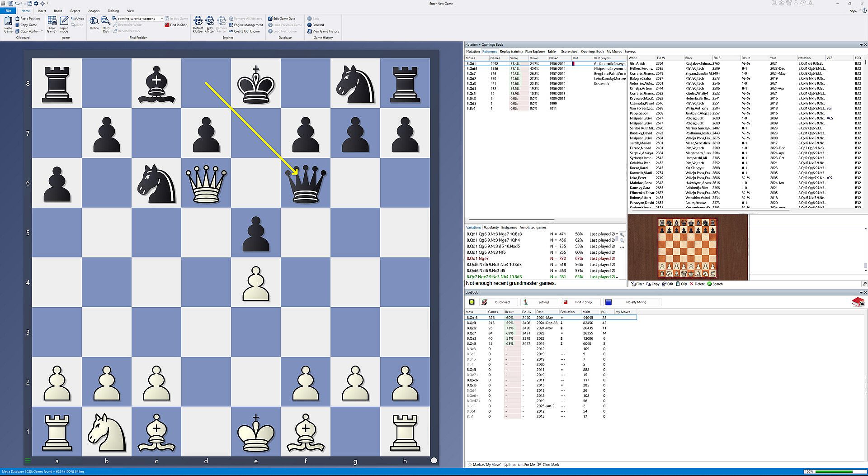
Task: Expand the New Game dropdown
Action: (x=52, y=31)
